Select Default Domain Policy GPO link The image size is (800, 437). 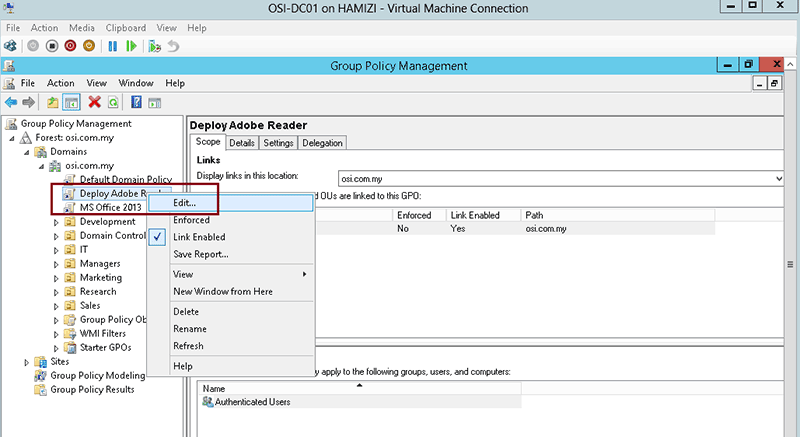click(126, 179)
